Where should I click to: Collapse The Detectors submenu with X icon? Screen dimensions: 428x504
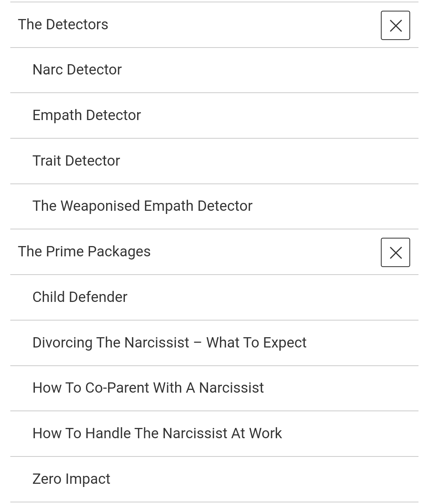pyautogui.click(x=395, y=26)
